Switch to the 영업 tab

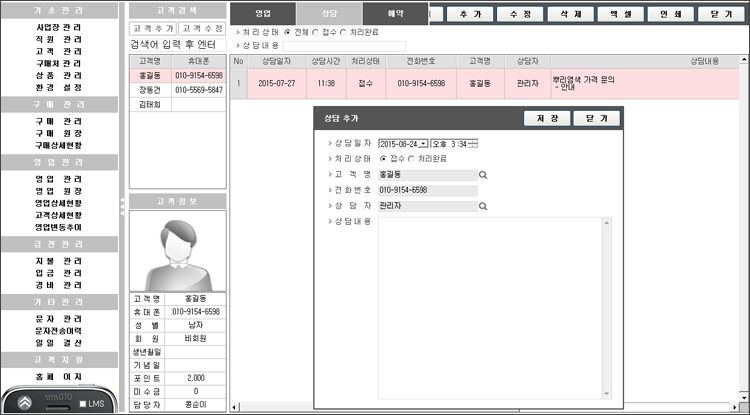pyautogui.click(x=263, y=14)
